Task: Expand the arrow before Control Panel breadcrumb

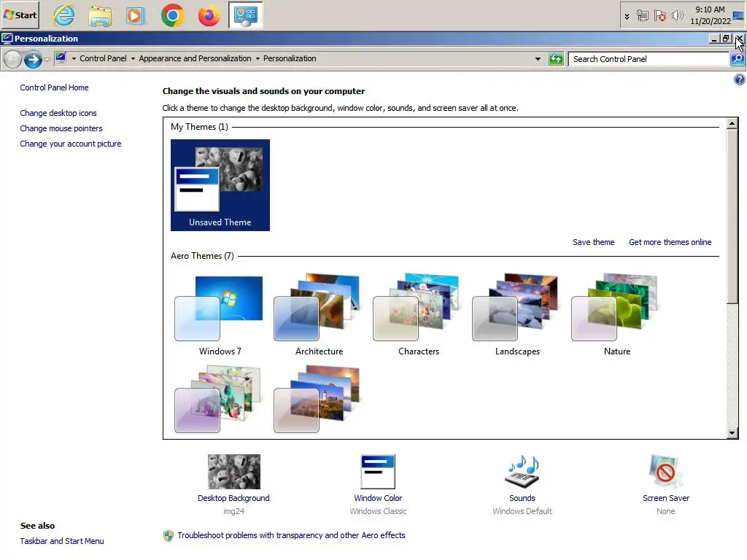Action: click(74, 58)
